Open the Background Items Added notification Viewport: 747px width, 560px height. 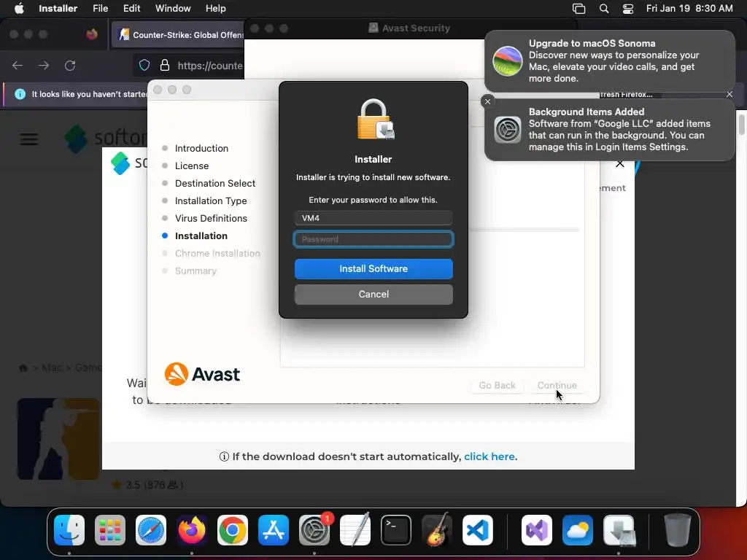coord(609,130)
